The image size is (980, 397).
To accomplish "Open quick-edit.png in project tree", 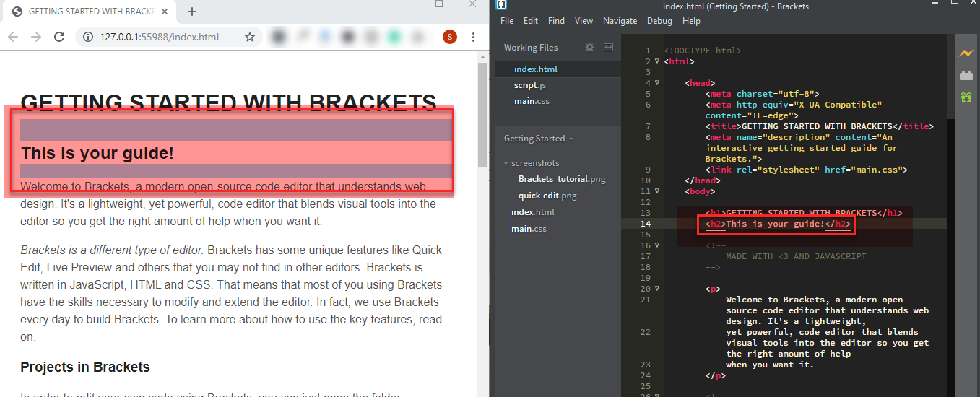I will tap(547, 196).
